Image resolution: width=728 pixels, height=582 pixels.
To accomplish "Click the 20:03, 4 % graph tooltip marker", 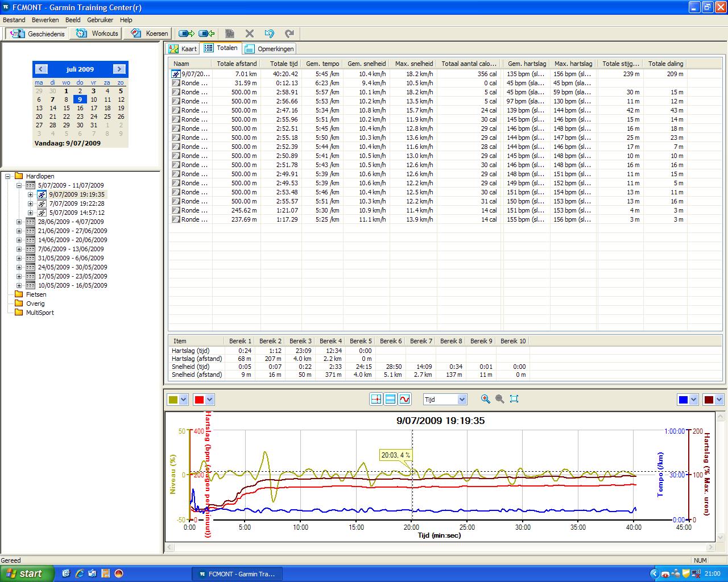I will 396,455.
